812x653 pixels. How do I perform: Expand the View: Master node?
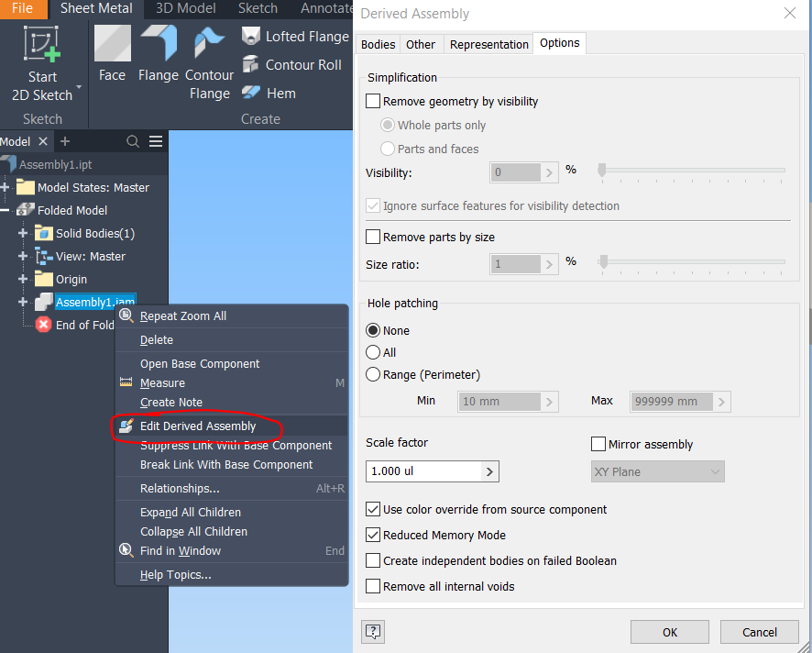(23, 256)
